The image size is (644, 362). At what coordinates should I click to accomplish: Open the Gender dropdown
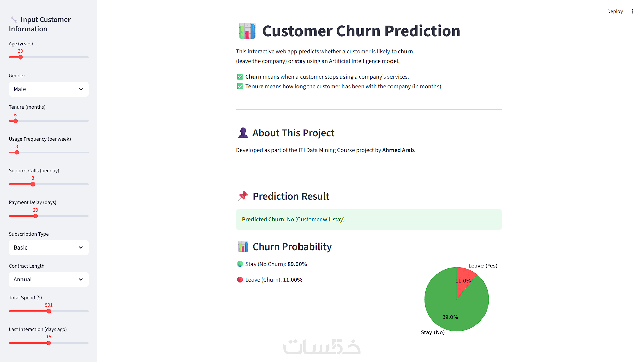49,89
